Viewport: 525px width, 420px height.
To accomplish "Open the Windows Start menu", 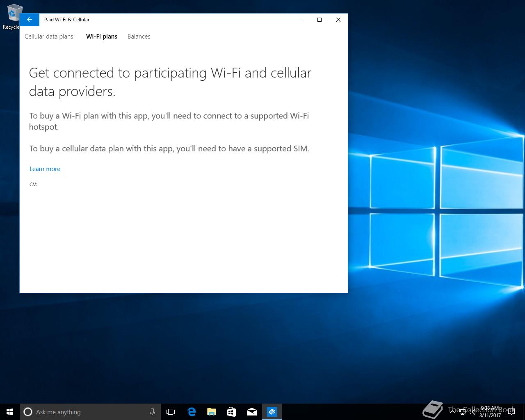I will click(x=10, y=412).
